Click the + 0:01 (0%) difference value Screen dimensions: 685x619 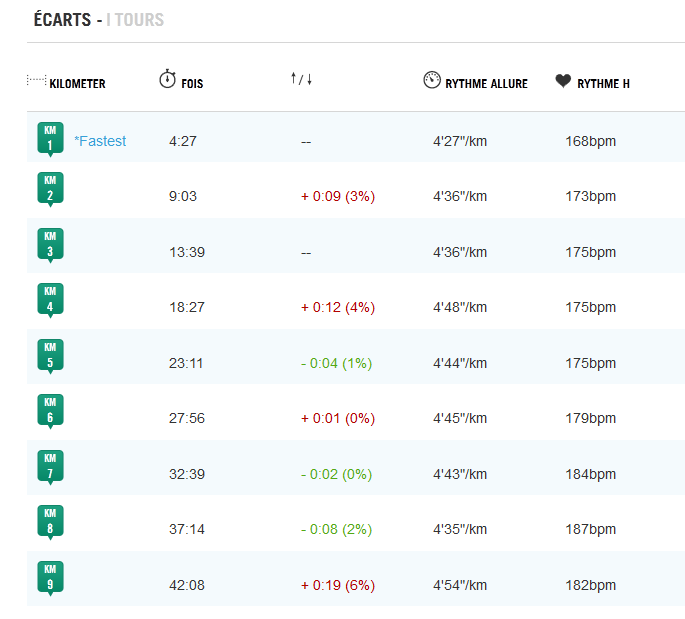point(338,418)
